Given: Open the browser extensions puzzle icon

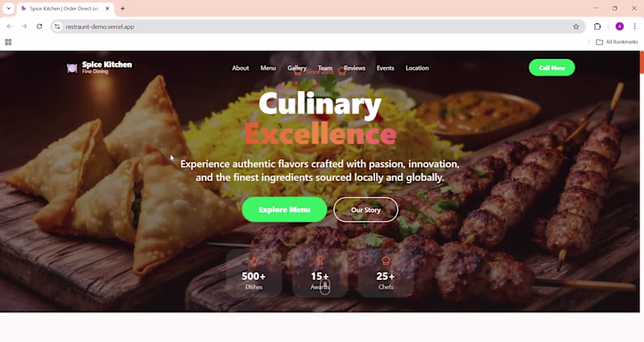Looking at the screenshot, I should click(597, 27).
